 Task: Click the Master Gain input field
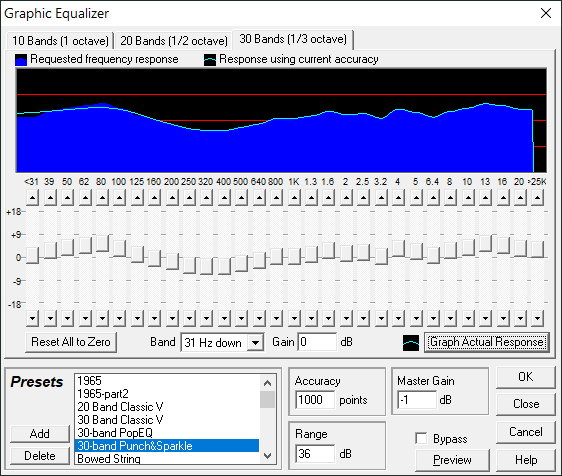click(x=417, y=400)
